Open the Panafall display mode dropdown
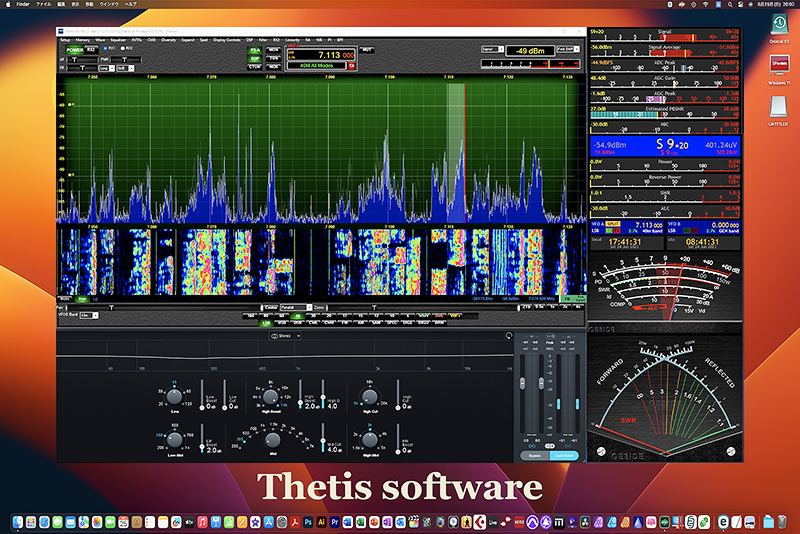 296,308
